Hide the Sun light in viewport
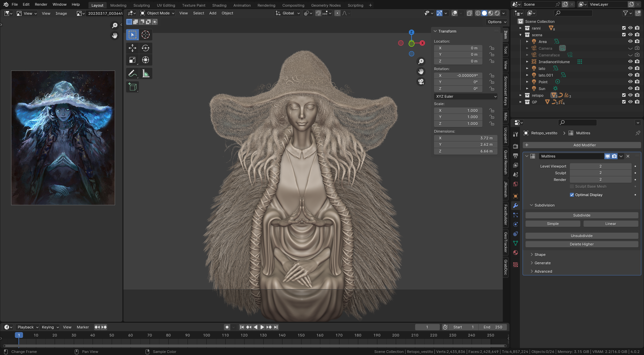The image size is (644, 355). tap(630, 89)
